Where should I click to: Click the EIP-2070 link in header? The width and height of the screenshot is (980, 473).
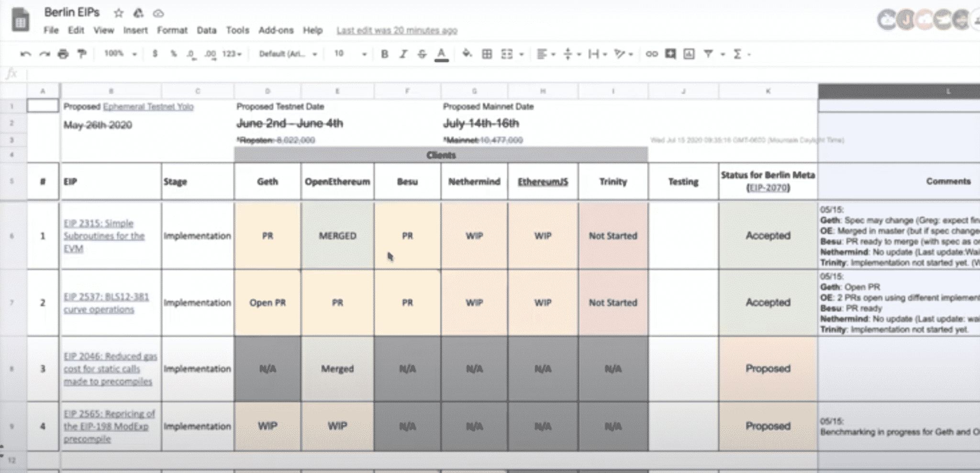[x=768, y=188]
